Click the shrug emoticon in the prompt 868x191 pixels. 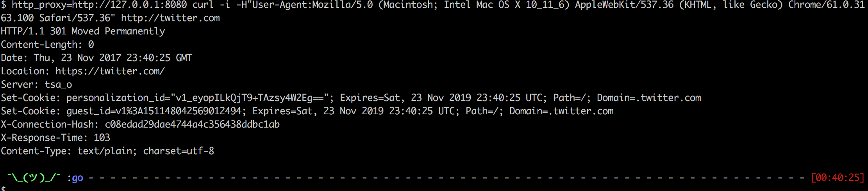(34, 178)
